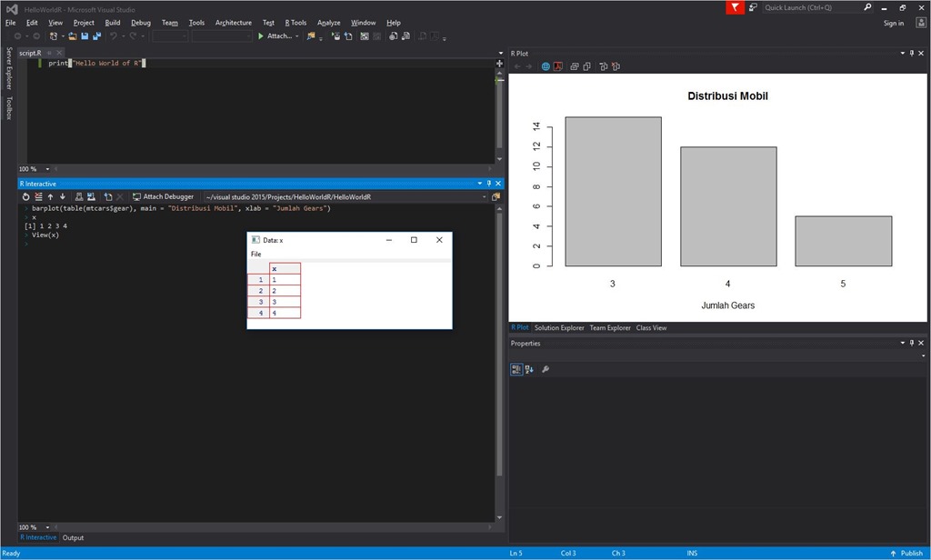Toggle Categorized view in Properties panel
Viewport: 931px width, 560px height.
[516, 369]
